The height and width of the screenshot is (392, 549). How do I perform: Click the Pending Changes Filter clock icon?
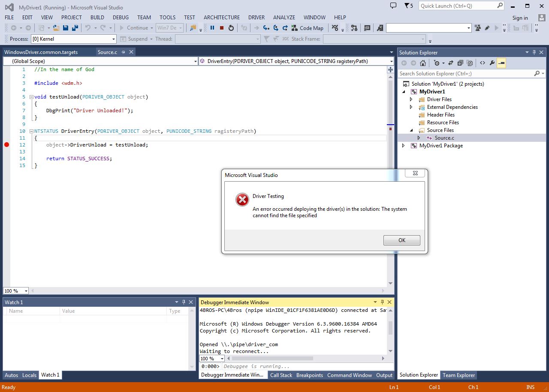437,63
